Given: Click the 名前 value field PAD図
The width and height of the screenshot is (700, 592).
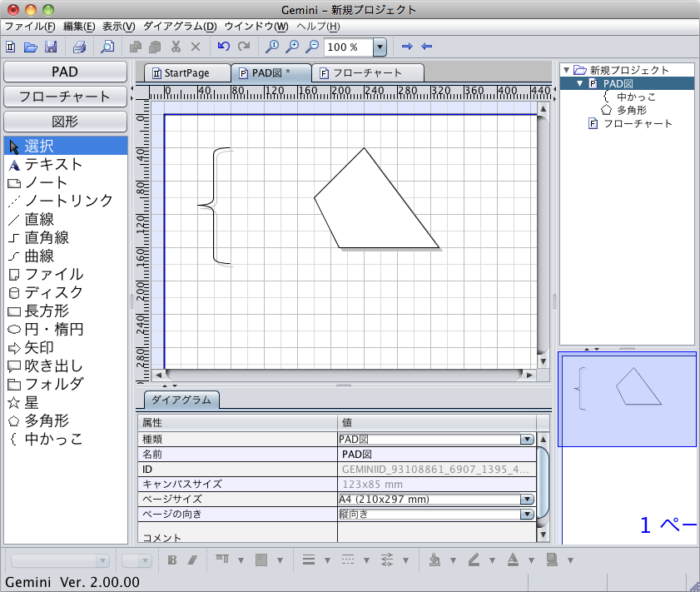Looking at the screenshot, I should (x=437, y=455).
